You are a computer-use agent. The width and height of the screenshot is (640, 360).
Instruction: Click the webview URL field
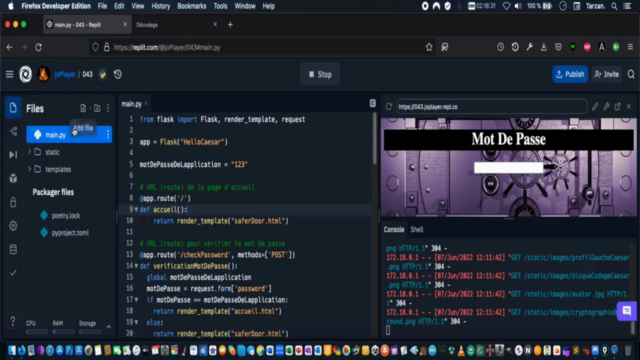pos(491,107)
